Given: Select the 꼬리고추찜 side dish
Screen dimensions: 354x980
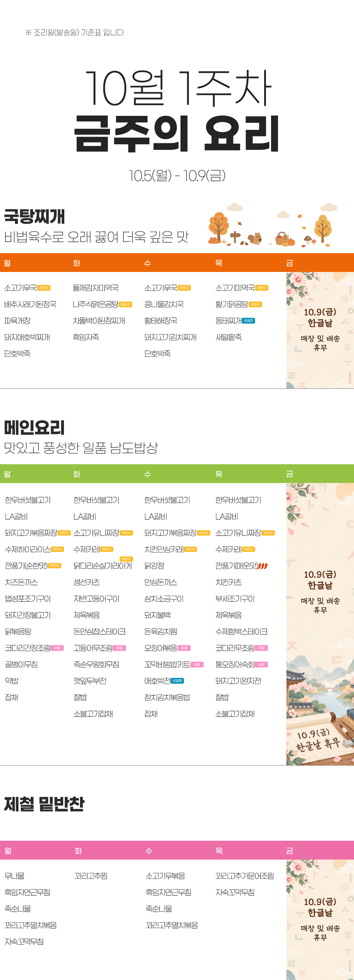Looking at the screenshot, I should coord(91,876).
